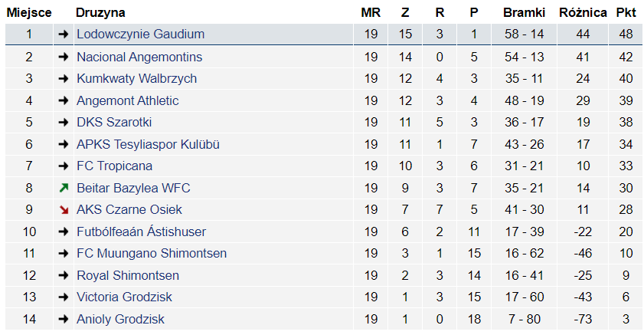Click the arrow beside Royal Shimontsen

pos(64,276)
